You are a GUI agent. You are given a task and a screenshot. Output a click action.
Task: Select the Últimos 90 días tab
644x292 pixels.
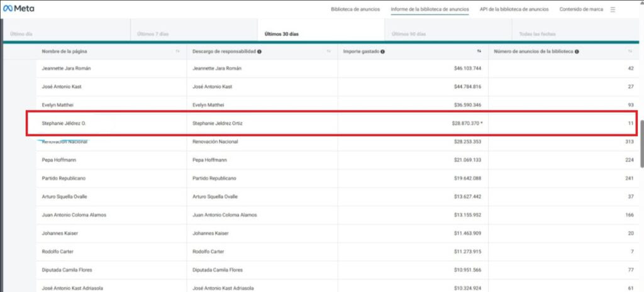click(x=409, y=33)
